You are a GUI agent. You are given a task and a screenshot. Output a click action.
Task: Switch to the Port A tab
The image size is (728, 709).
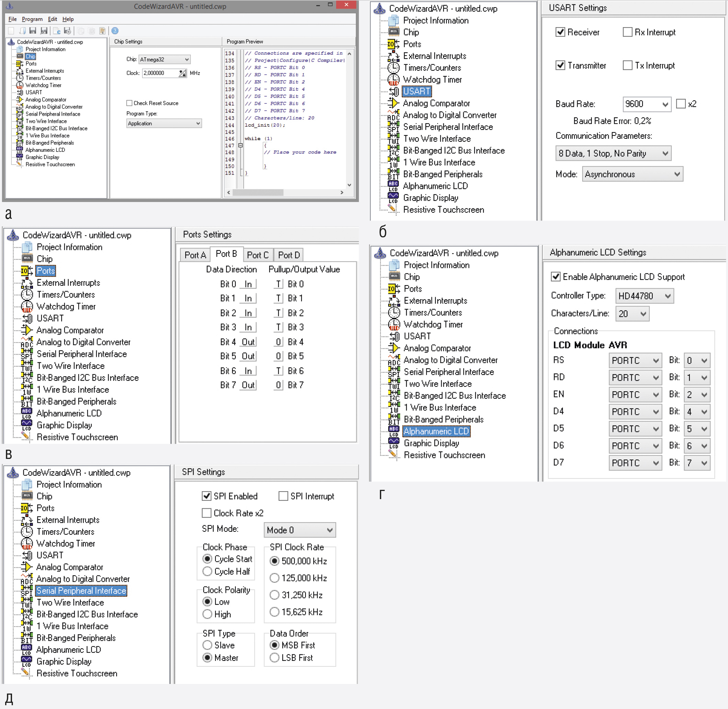pos(195,255)
